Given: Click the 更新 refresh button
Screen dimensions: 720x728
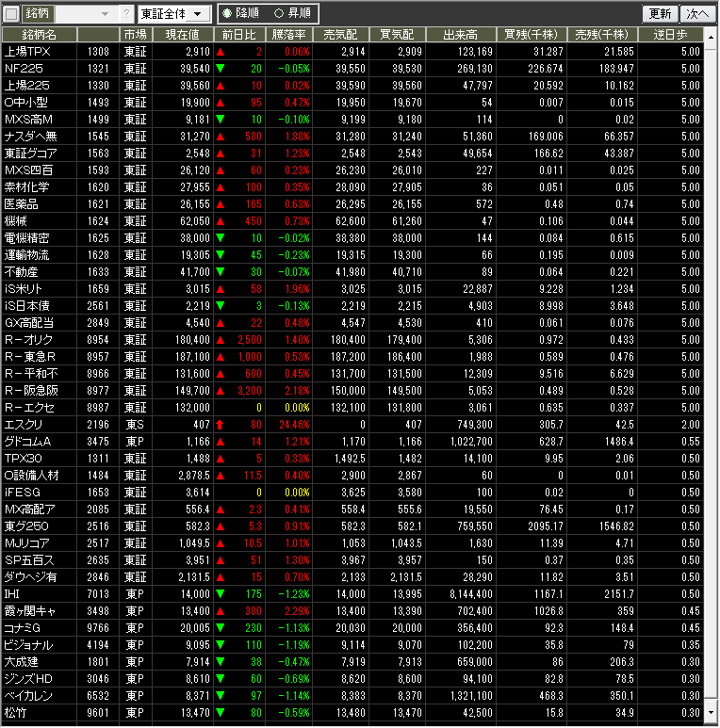Looking at the screenshot, I should [x=660, y=14].
